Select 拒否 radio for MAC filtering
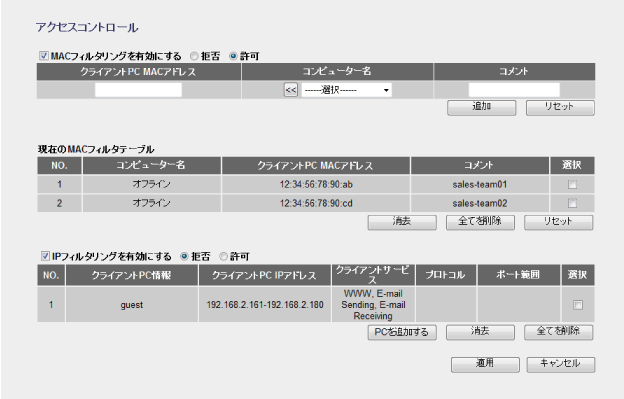Image resolution: width=624 pixels, height=399 pixels. point(194,56)
